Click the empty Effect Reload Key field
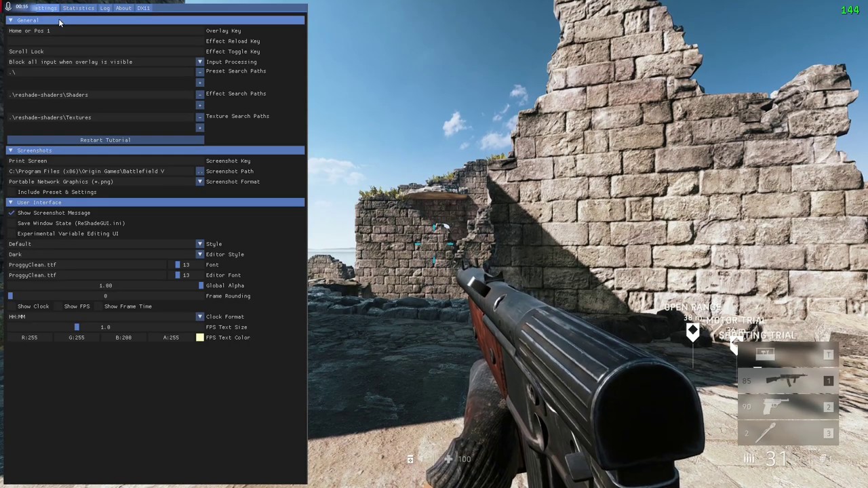The width and height of the screenshot is (868, 488). [105, 41]
